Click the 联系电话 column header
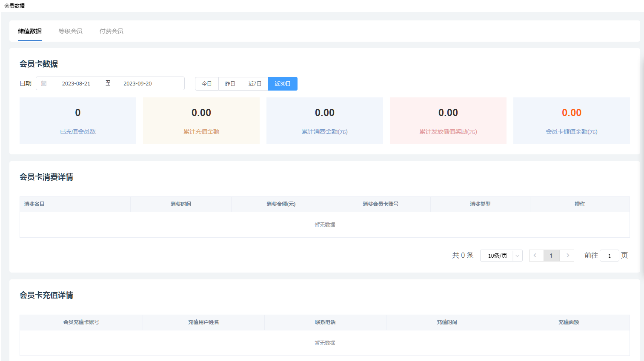Viewport: 644px width, 361px height. [x=325, y=322]
